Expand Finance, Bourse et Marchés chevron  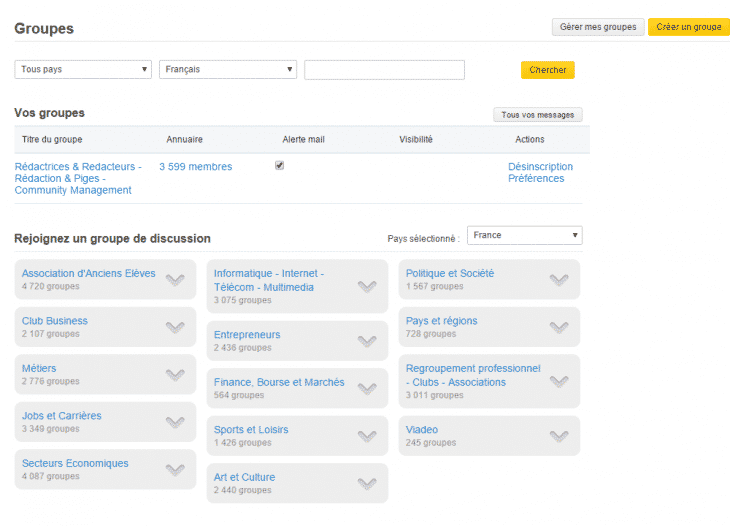coord(367,389)
